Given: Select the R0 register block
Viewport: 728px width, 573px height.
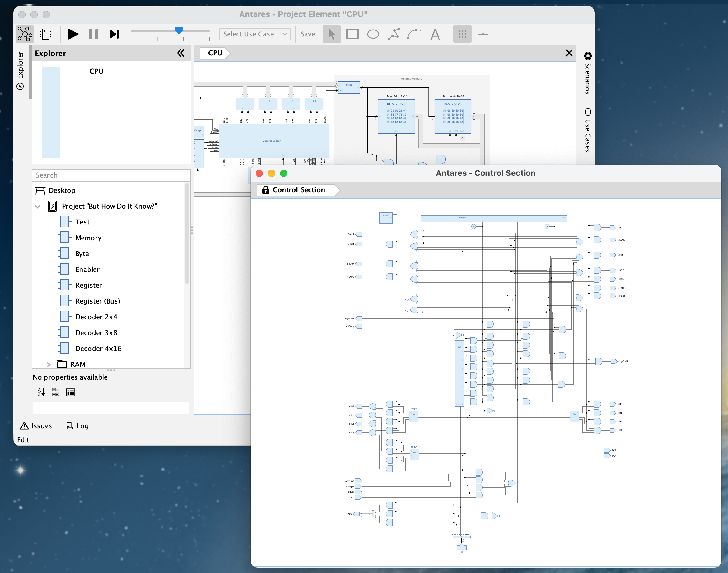Looking at the screenshot, I should [245, 104].
